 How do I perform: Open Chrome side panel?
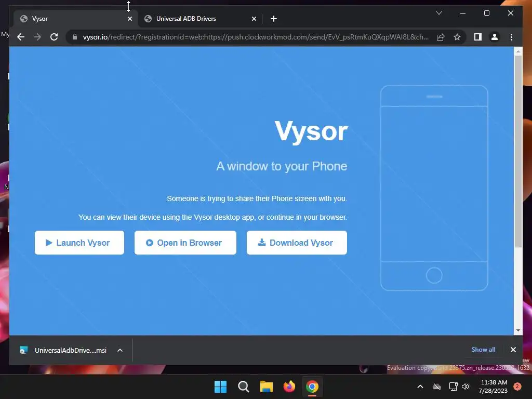tap(478, 37)
